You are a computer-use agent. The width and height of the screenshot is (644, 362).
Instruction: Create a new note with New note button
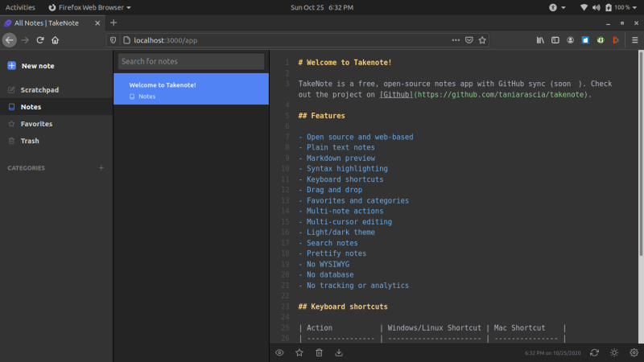pos(31,66)
